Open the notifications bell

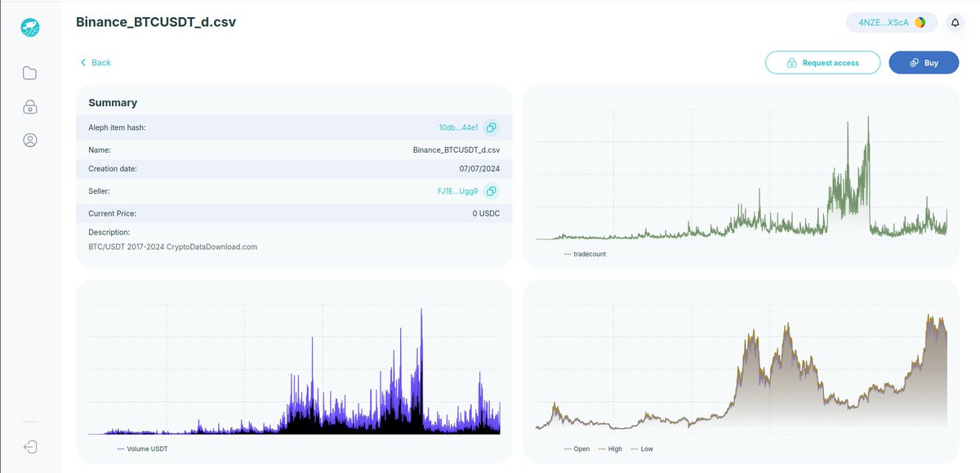pyautogui.click(x=955, y=22)
